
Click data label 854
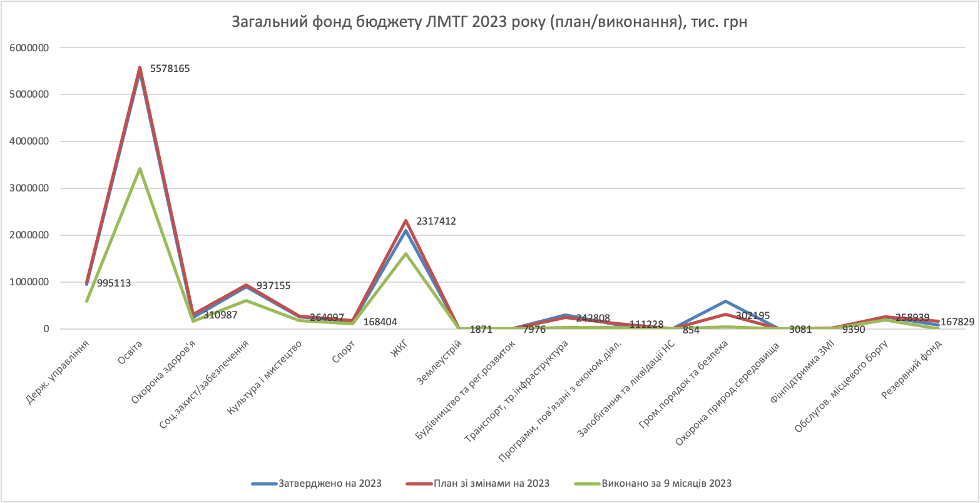691,329
